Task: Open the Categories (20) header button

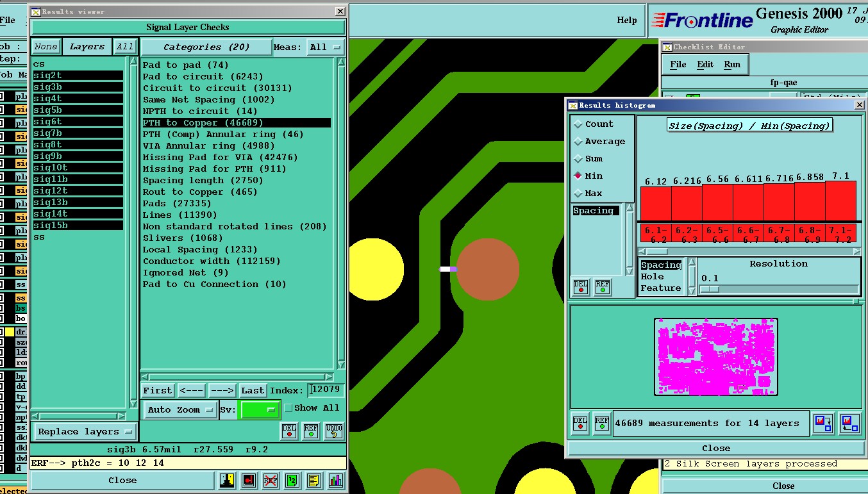Action: point(206,47)
